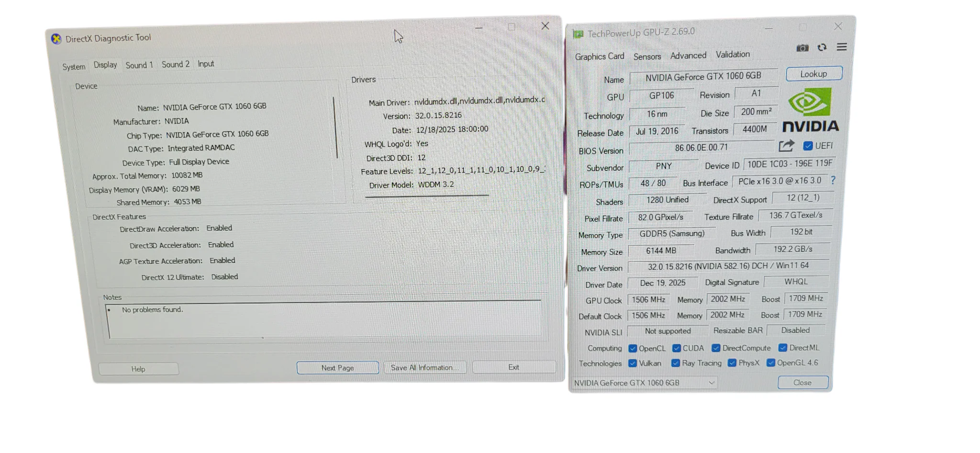Open the Sound 1 tab
Image resolution: width=980 pixels, height=453 pixels.
[x=139, y=65]
